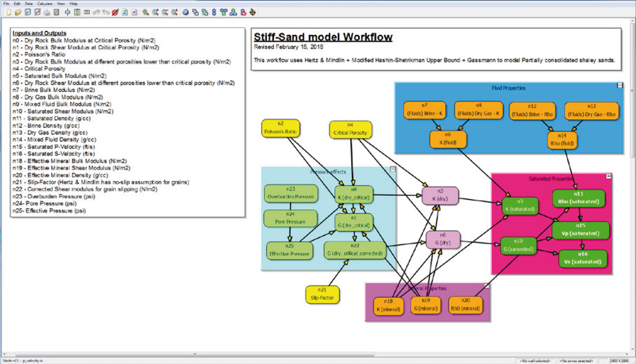Click the Print toolbar icon

click(x=47, y=12)
